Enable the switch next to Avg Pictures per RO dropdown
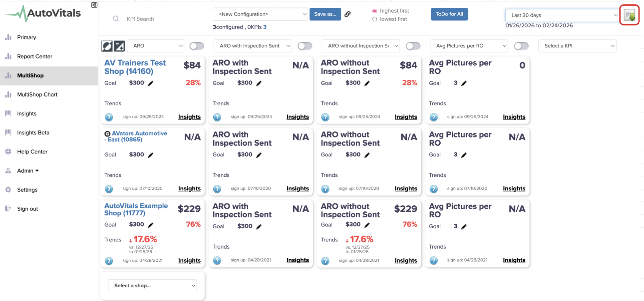Screen dimensions: 644x301 521,46
